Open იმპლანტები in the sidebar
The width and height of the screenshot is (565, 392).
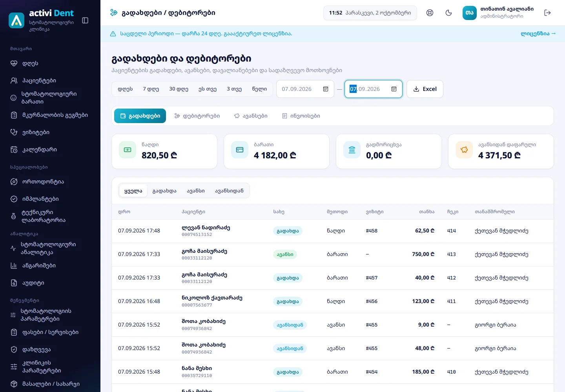[50, 199]
